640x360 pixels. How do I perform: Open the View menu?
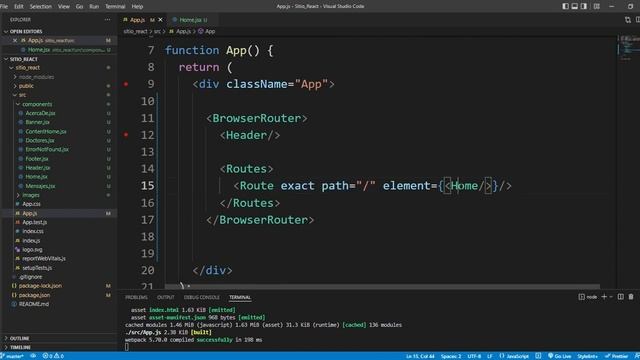click(x=64, y=7)
